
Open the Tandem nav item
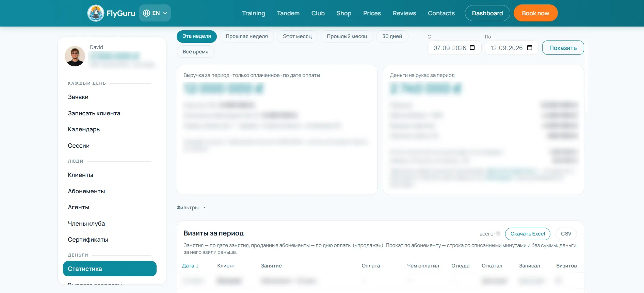click(x=288, y=13)
